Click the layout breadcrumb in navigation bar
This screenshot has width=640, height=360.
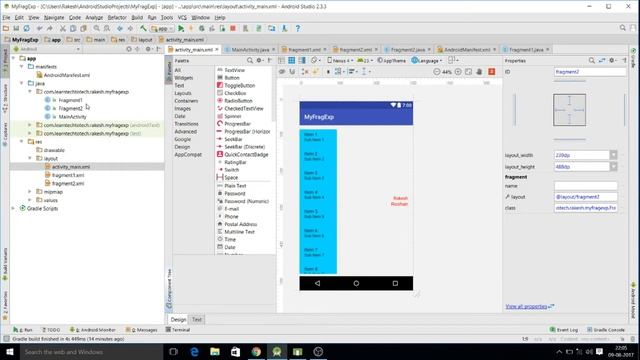(142, 40)
